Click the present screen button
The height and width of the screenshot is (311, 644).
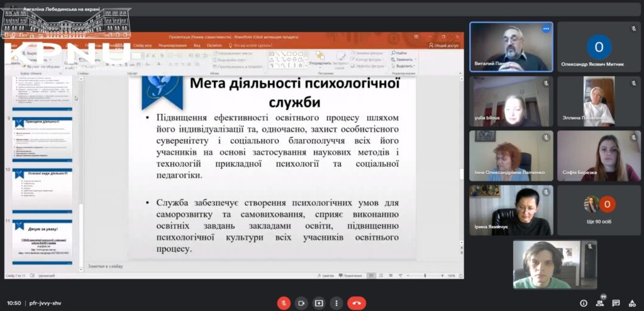319,303
